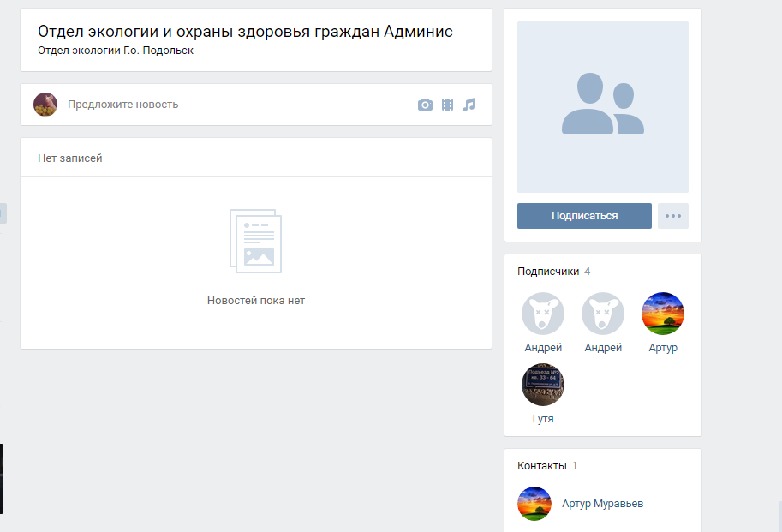The image size is (782, 532).
Task: Attach a video using the film icon
Action: 447,105
